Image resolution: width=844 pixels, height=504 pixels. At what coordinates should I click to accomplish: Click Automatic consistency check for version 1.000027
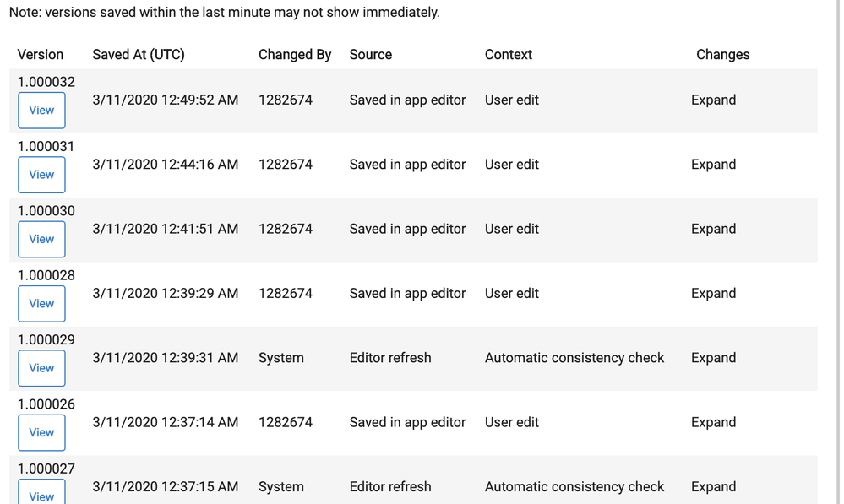tap(574, 487)
